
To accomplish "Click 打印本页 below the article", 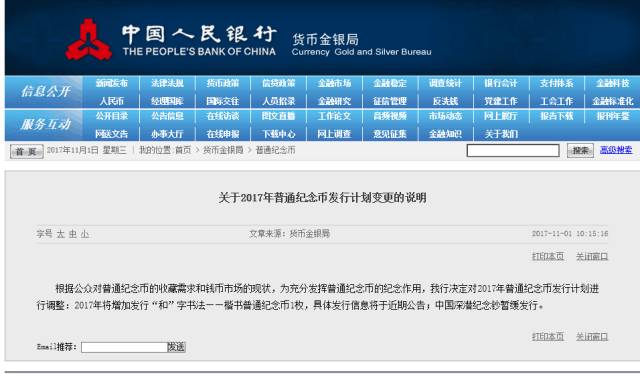I will (548, 337).
